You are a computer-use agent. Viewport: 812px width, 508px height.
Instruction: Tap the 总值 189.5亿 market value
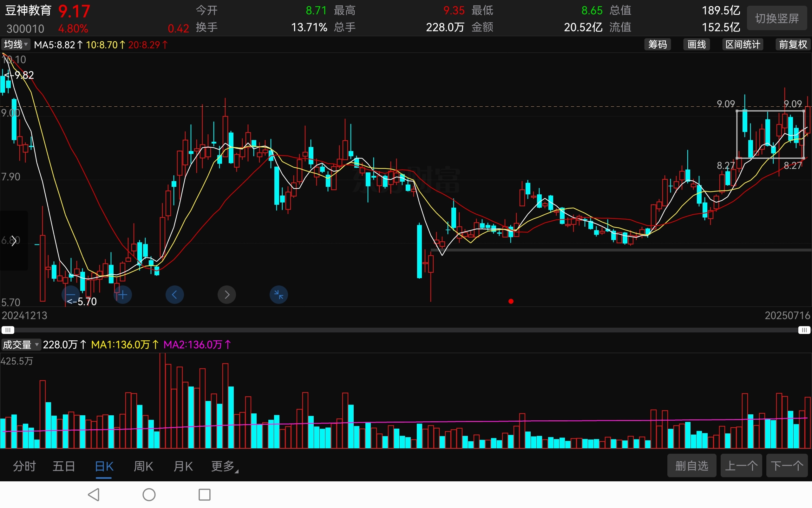pos(721,10)
